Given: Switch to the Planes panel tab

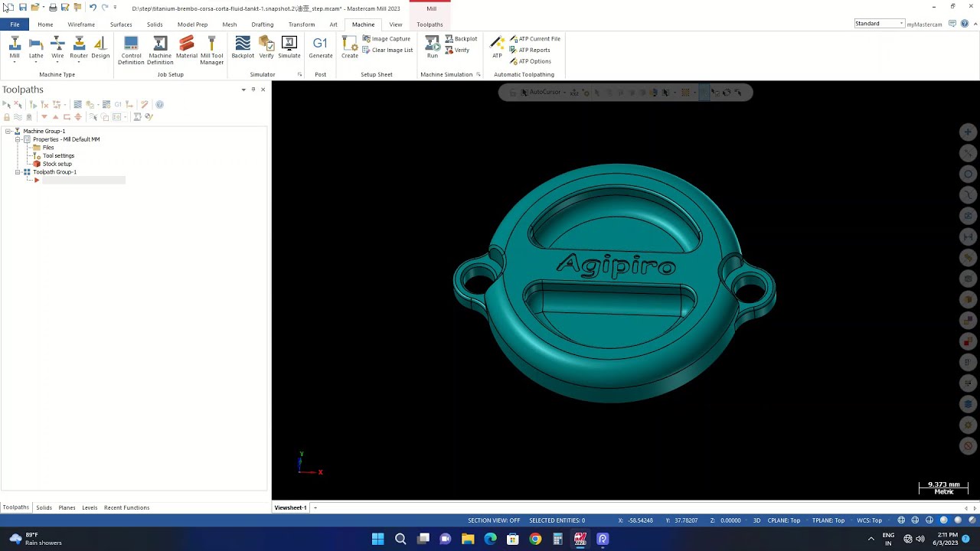Looking at the screenshot, I should [x=67, y=507].
